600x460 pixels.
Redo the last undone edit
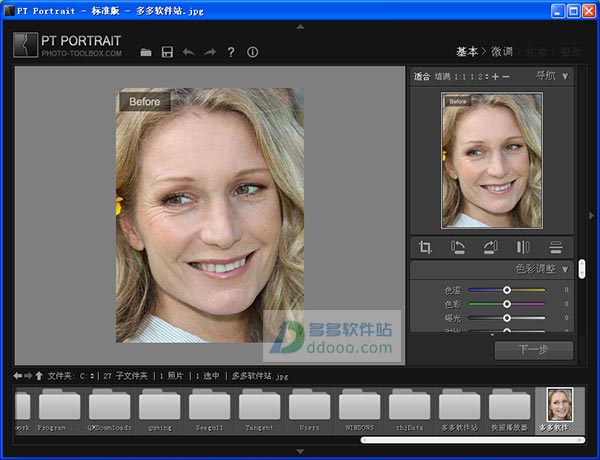click(x=210, y=52)
